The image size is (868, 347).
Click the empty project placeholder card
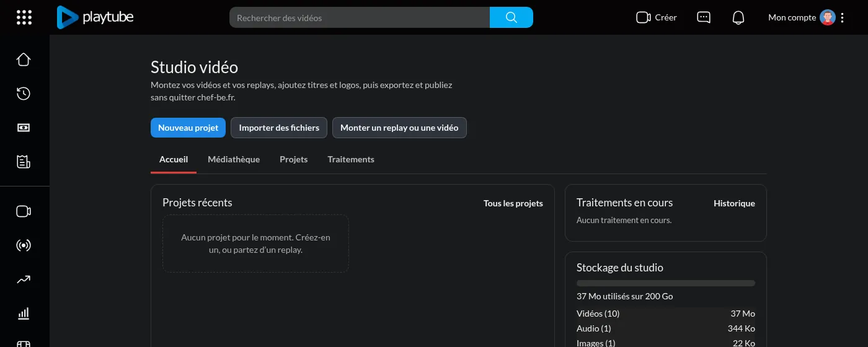click(255, 244)
